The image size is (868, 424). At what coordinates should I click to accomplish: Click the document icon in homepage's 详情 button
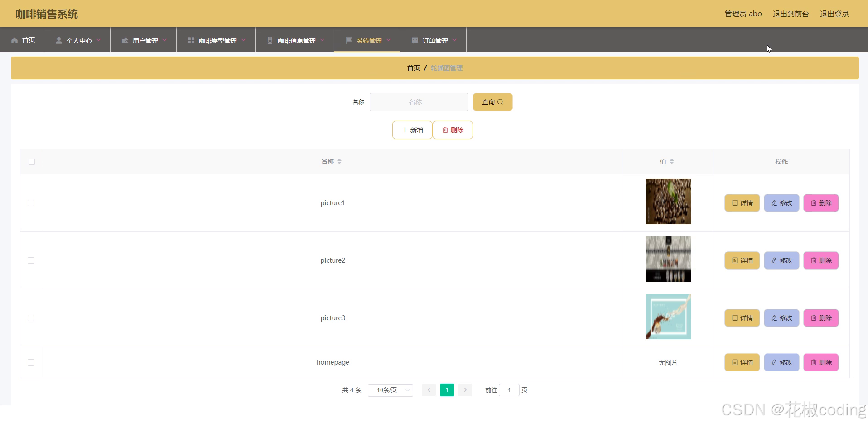(735, 362)
